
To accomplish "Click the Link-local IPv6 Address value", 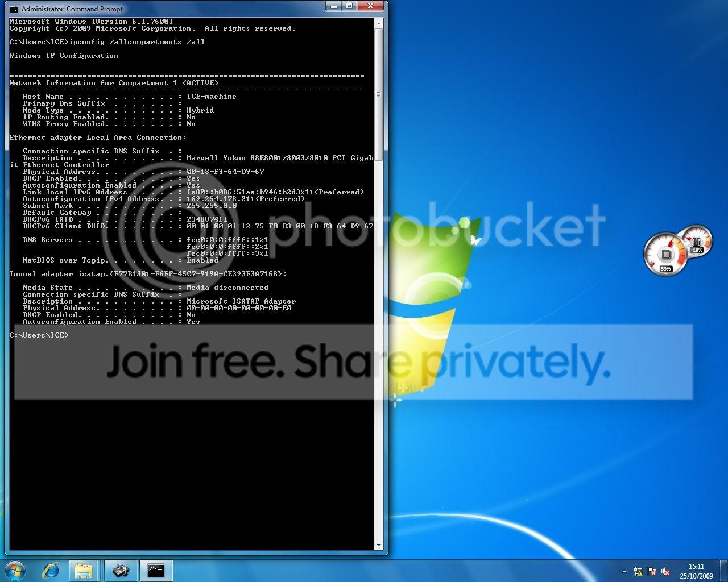I will (275, 192).
